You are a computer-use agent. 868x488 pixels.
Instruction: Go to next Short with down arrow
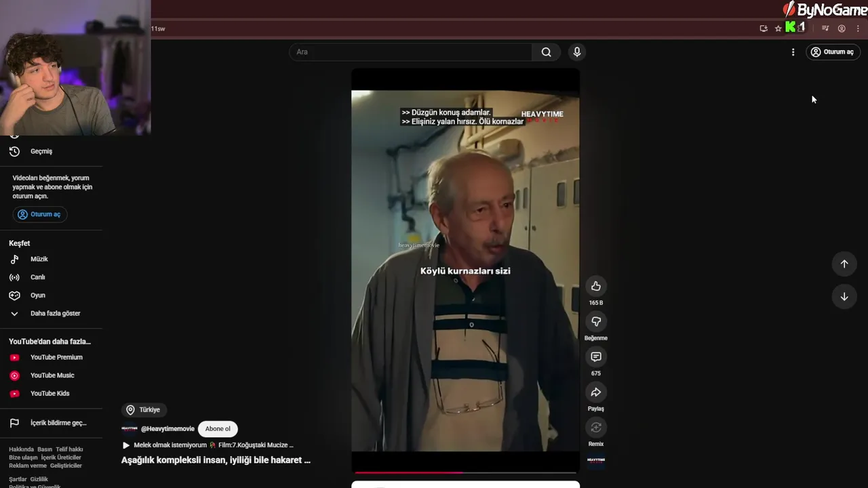click(x=844, y=296)
